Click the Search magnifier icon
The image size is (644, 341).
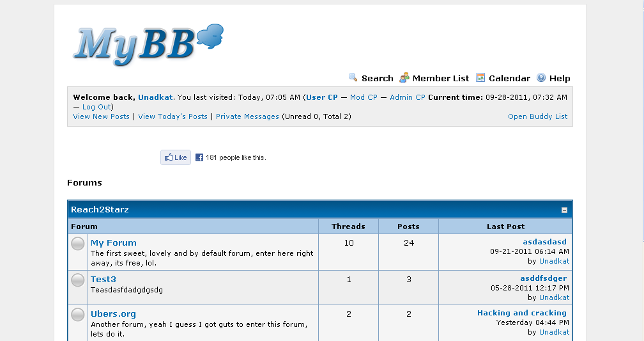click(x=353, y=77)
